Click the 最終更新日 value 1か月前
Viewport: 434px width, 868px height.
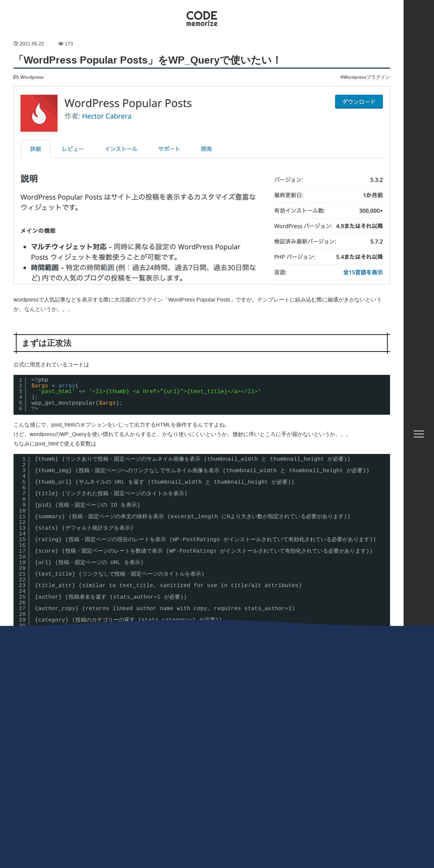click(x=373, y=195)
